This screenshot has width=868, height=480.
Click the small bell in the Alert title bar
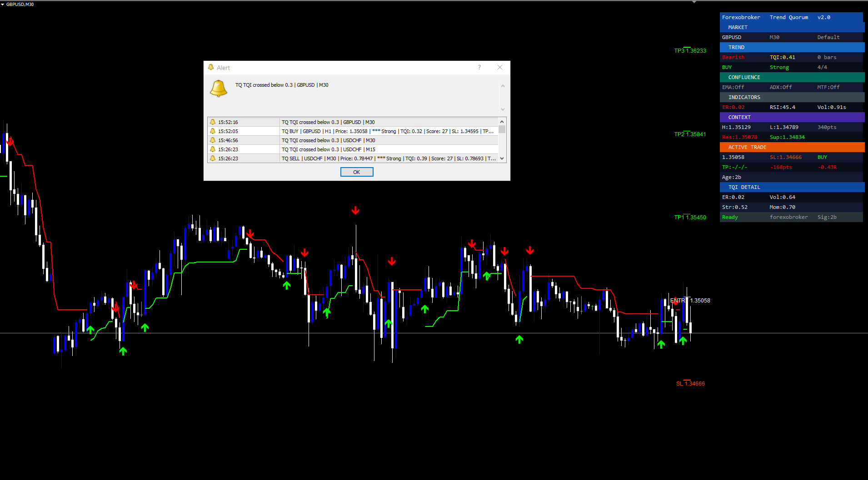211,67
